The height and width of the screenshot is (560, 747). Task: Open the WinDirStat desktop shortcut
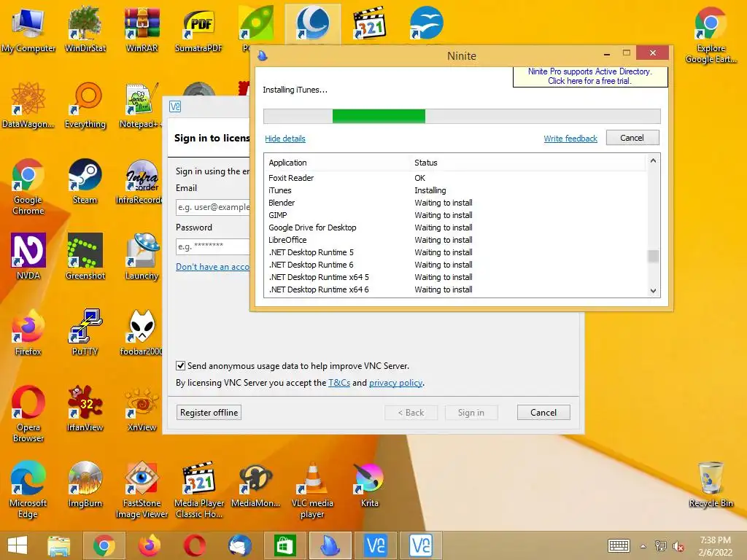(x=85, y=30)
